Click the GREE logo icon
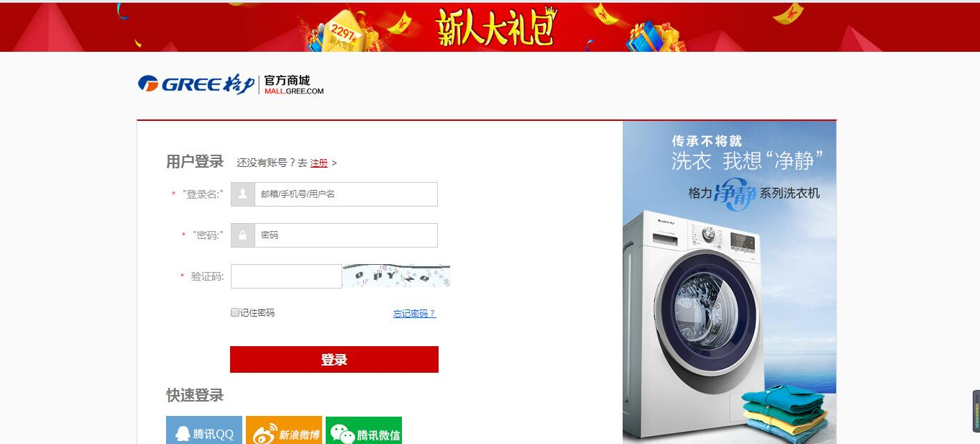 coord(148,84)
